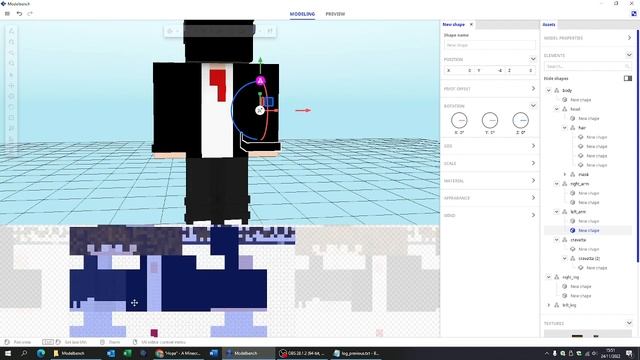Image resolution: width=640 pixels, height=360 pixels.
Task: Click the Position Y value field
Action: click(x=489, y=71)
